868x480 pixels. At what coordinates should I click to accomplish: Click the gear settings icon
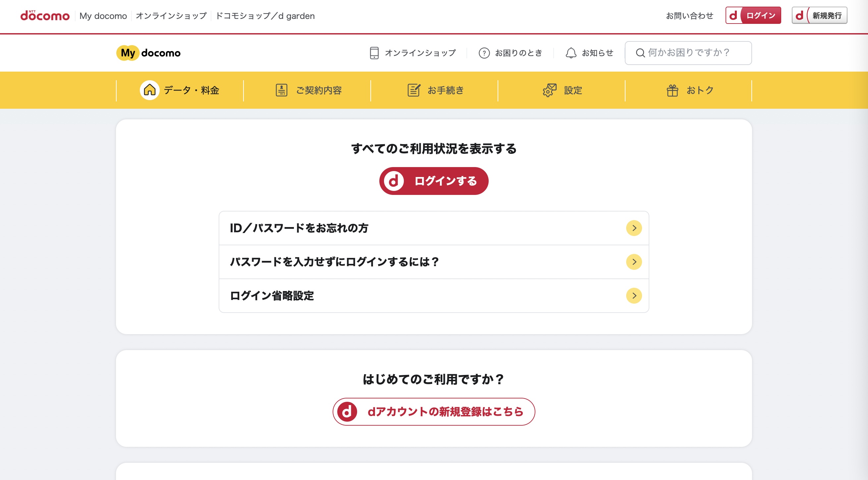[x=549, y=90]
